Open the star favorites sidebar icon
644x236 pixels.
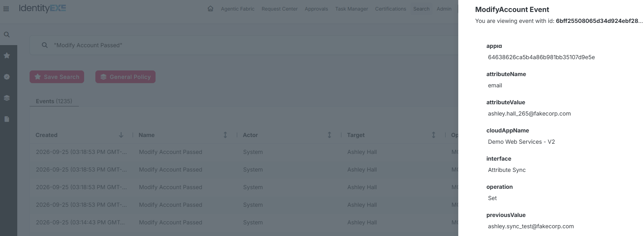point(7,56)
